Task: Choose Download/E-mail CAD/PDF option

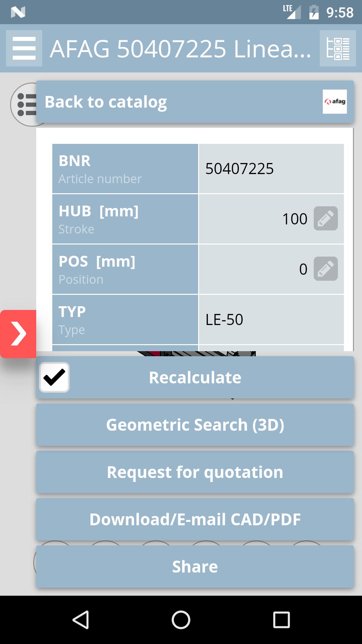Action: point(195,520)
